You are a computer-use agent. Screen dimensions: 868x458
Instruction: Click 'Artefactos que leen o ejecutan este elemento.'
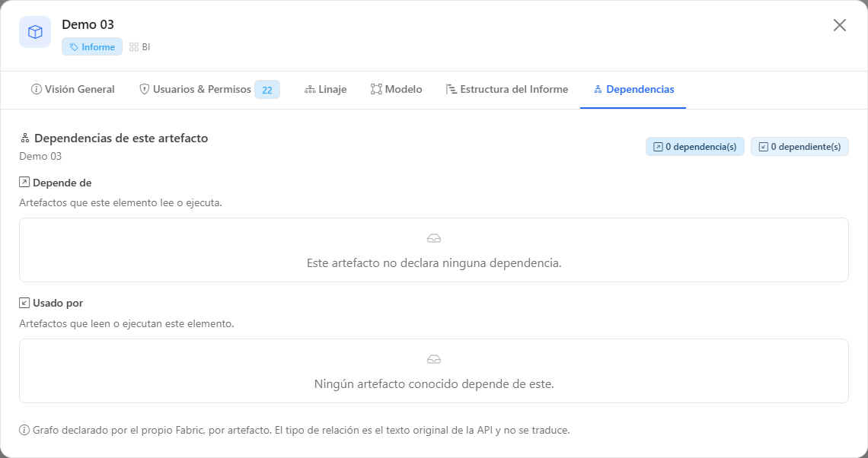click(126, 323)
